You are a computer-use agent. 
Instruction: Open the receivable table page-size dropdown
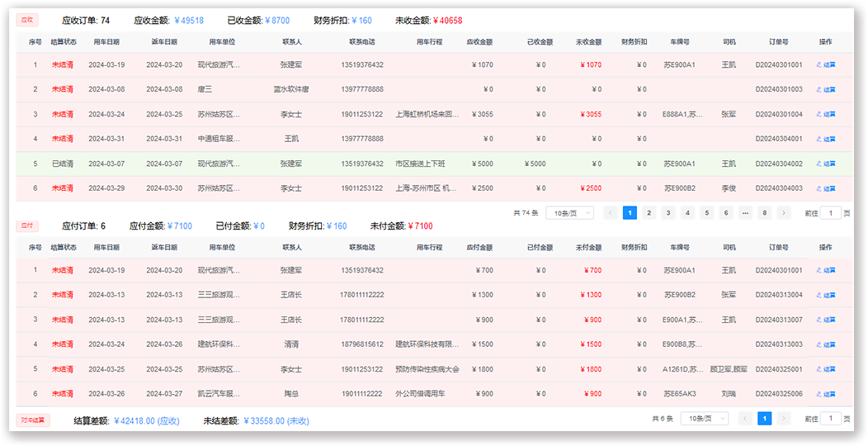pyautogui.click(x=569, y=213)
